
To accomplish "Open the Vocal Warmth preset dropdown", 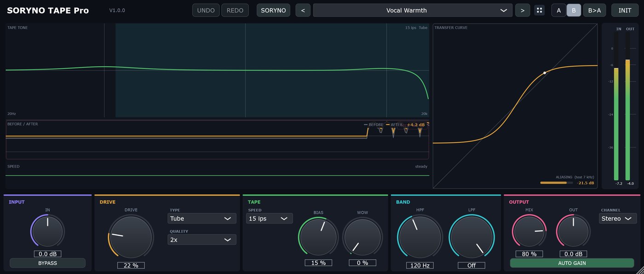I will pos(413,10).
